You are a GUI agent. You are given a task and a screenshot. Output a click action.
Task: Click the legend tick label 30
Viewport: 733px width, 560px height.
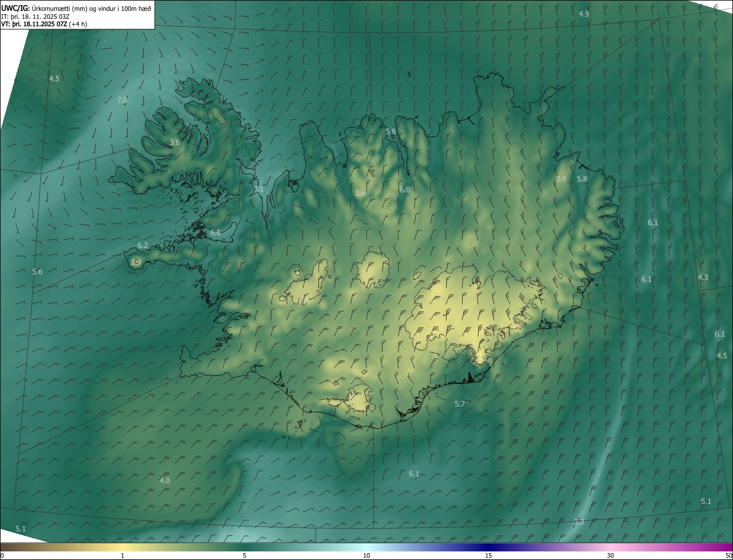click(x=610, y=555)
